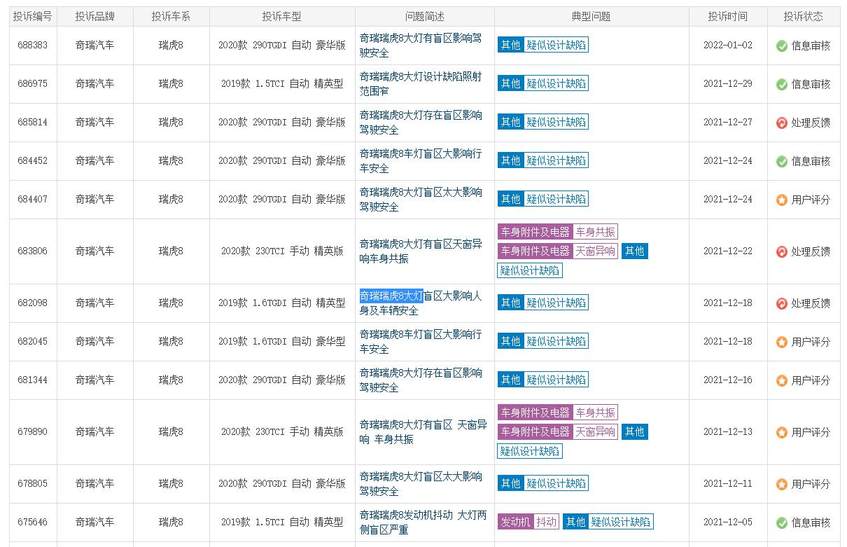Click the 天窗异响 tag in row 683806
The image size is (847, 547).
tap(595, 251)
